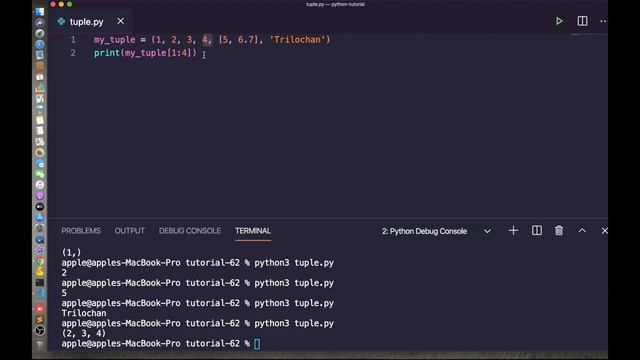Open Cyberduck from the dock

[x=40, y=271]
